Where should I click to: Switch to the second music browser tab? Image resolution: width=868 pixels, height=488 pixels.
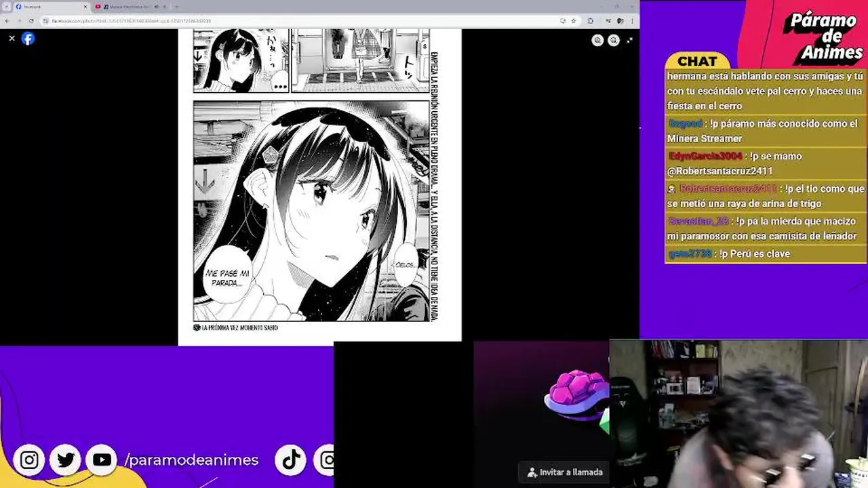132,7
